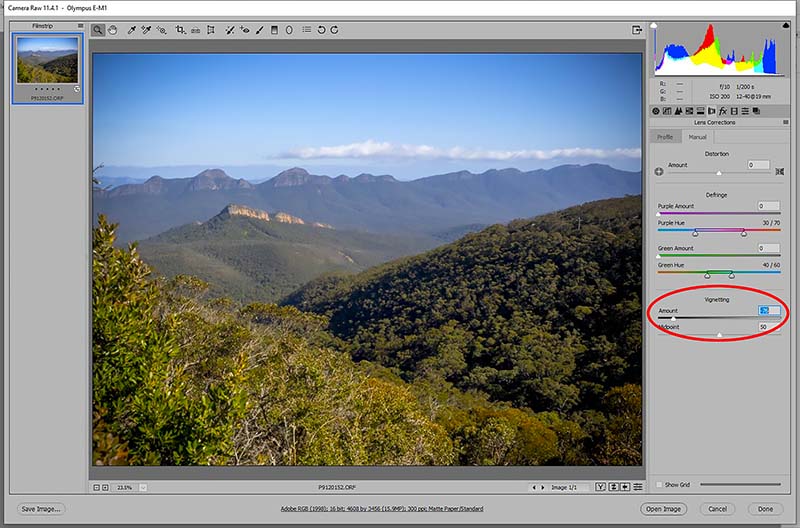Screen dimensions: 800x528
Task: Copy current settings to Before
Action: coord(625,487)
